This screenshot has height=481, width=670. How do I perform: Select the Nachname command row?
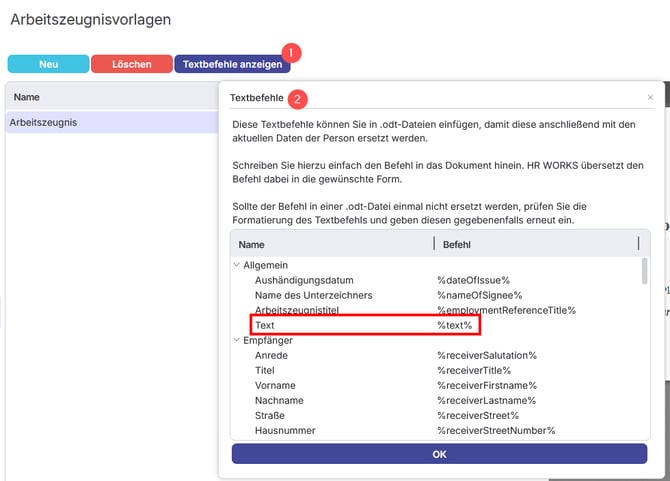click(x=279, y=400)
